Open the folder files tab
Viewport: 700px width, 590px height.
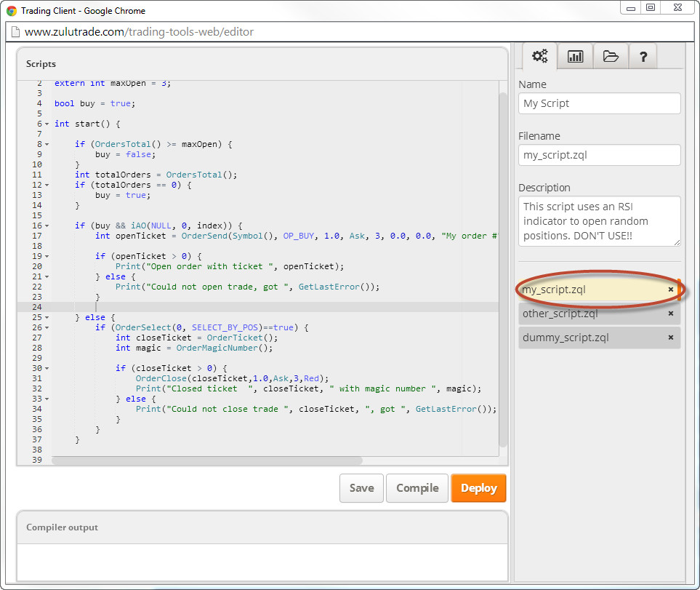point(611,56)
